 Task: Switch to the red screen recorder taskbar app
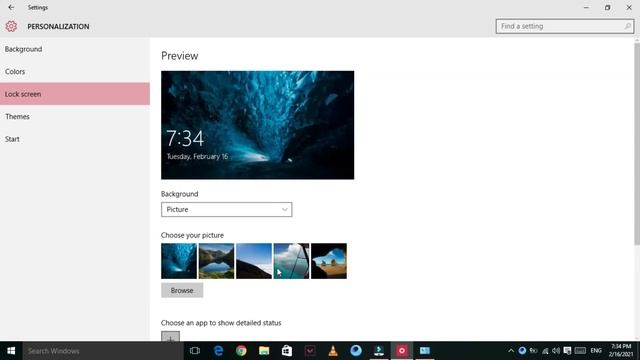point(402,351)
